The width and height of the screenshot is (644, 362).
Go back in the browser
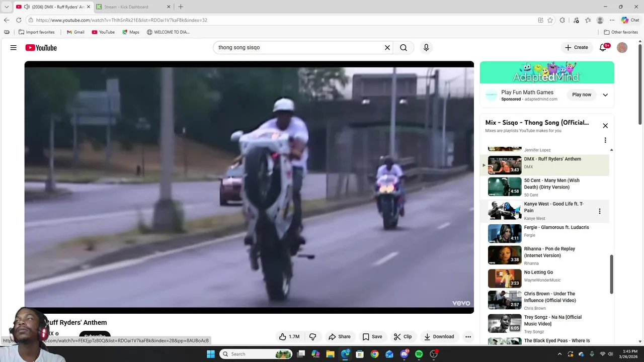(x=7, y=20)
